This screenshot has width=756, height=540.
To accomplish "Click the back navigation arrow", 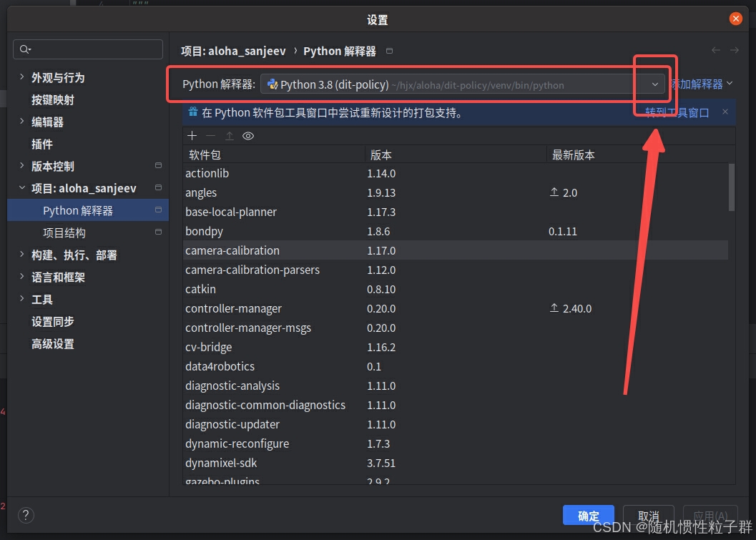I will point(716,50).
